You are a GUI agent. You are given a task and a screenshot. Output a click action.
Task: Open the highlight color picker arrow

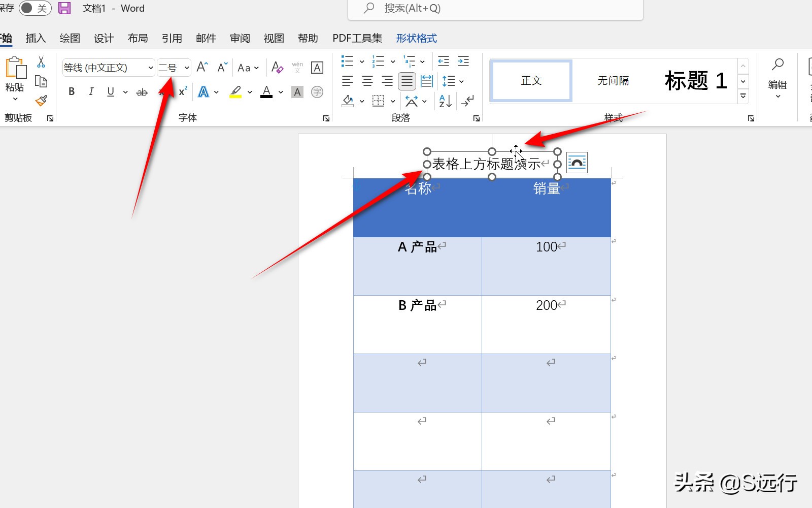tap(250, 92)
